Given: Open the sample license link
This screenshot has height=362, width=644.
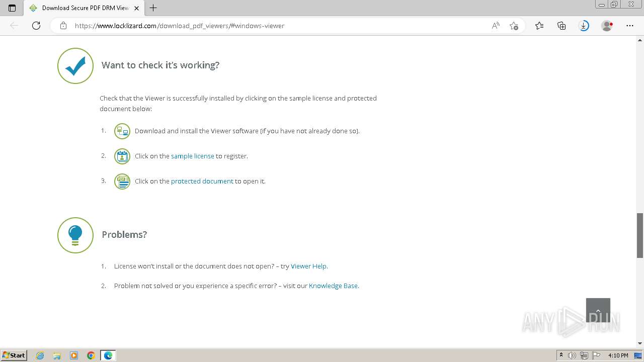Looking at the screenshot, I should [x=193, y=156].
